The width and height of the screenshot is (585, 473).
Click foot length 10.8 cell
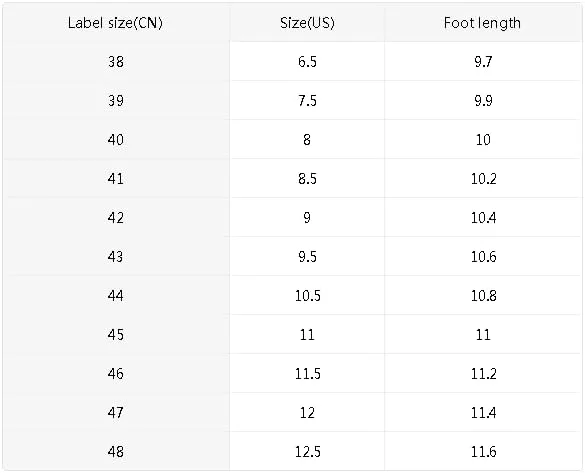483,295
